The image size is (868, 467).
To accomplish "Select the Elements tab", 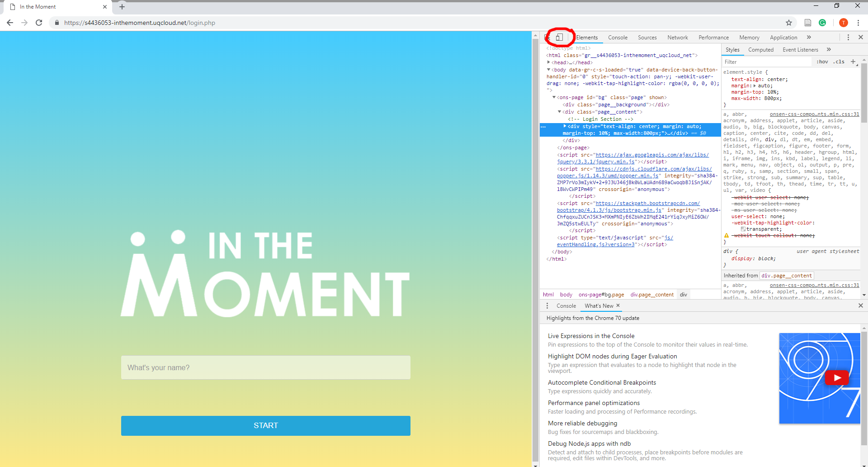I will 587,38.
